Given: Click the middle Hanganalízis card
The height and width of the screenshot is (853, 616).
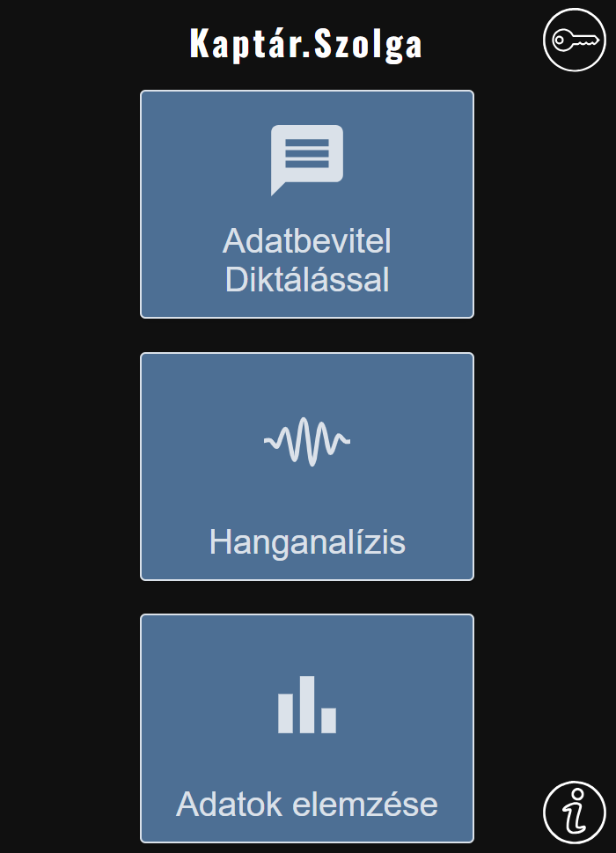Looking at the screenshot, I should (x=306, y=467).
